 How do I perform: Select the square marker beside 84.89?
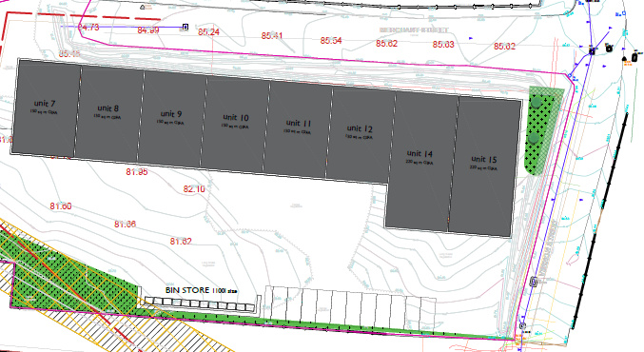point(185,27)
